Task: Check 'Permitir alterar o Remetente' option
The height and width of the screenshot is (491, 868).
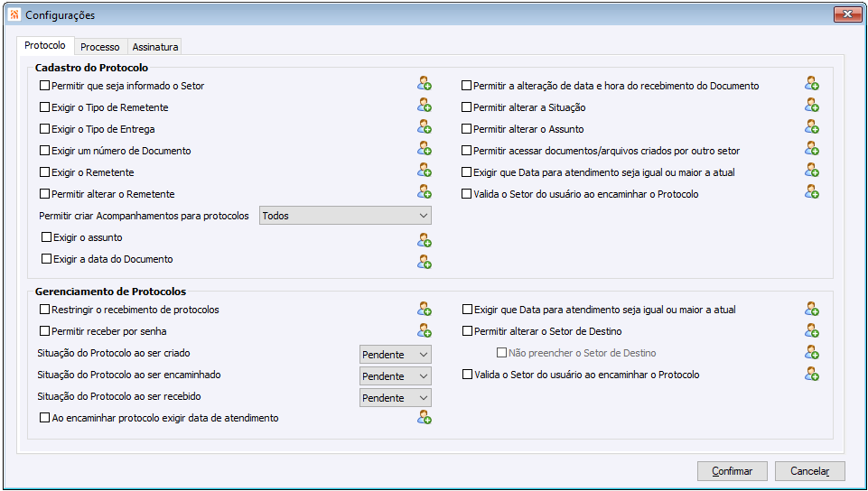Action: click(45, 194)
